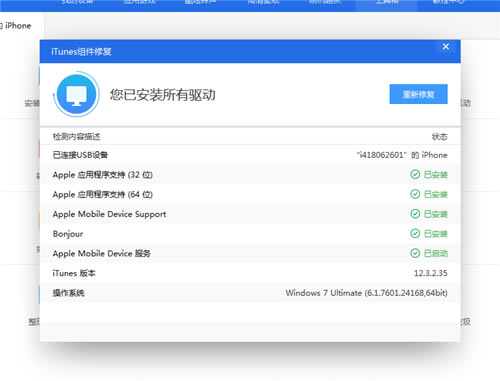Click the 已启动 status text
Screen dimensions: 500x381
point(436,253)
